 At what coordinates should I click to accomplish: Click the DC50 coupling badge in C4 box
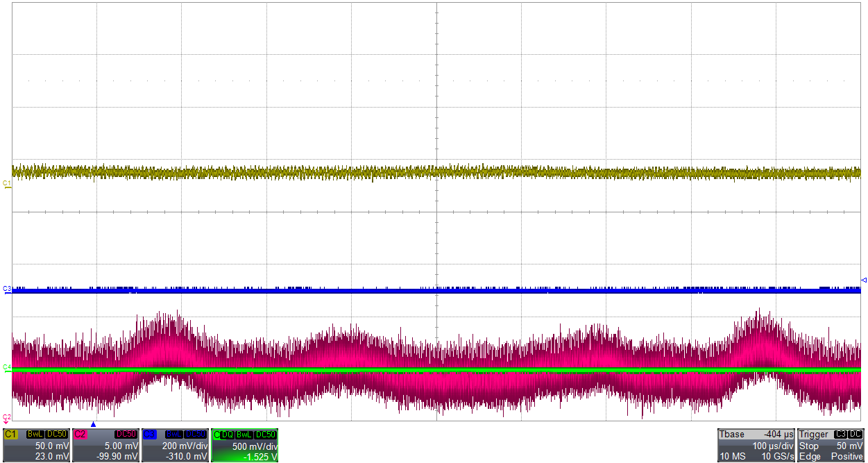click(x=265, y=434)
